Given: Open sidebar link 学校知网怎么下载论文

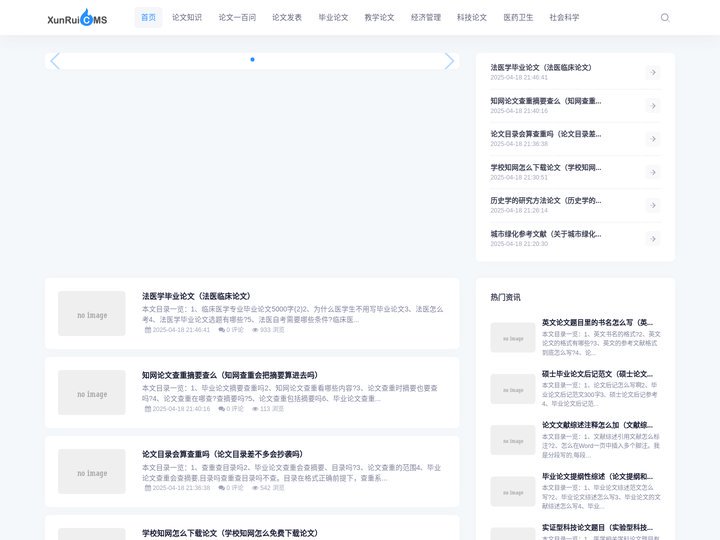Looking at the screenshot, I should [546, 167].
